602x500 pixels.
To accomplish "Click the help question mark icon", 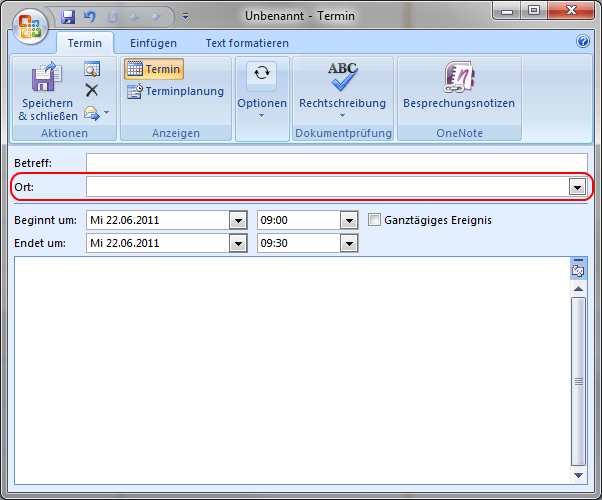I will (583, 42).
